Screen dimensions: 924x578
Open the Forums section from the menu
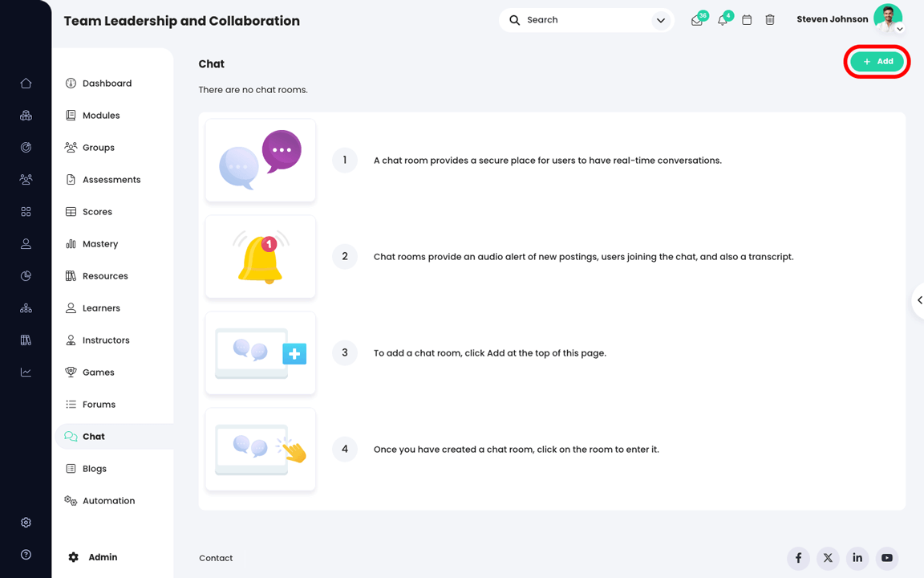point(99,404)
